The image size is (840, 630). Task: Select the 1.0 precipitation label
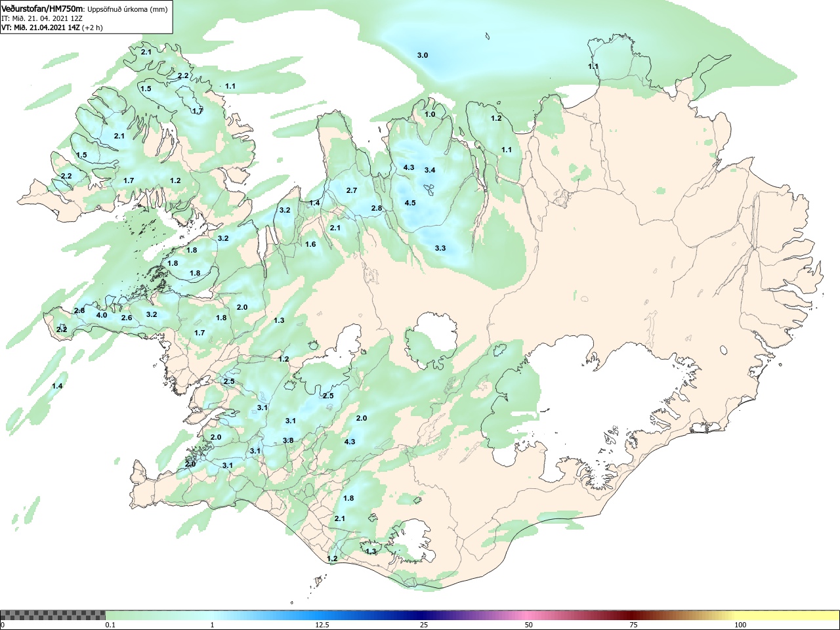[x=430, y=114]
